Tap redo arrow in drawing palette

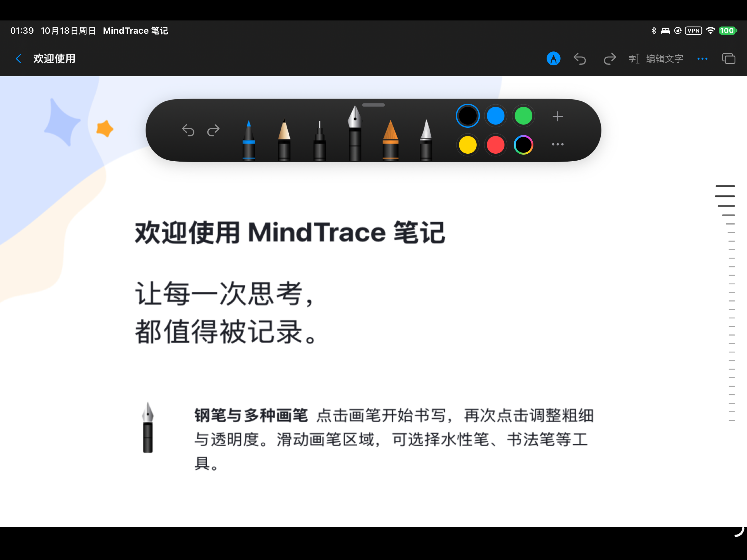tap(213, 130)
